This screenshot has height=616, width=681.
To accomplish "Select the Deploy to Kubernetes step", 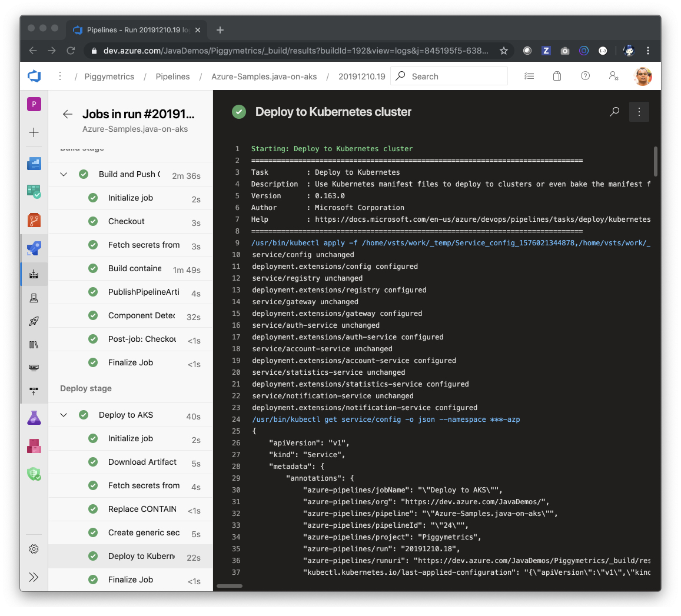I will tap(130, 557).
